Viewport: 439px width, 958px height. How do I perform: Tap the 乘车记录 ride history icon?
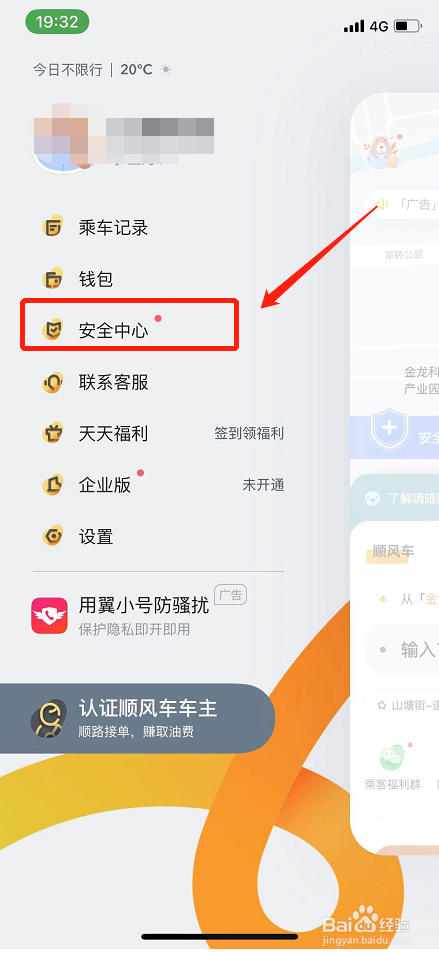53,228
